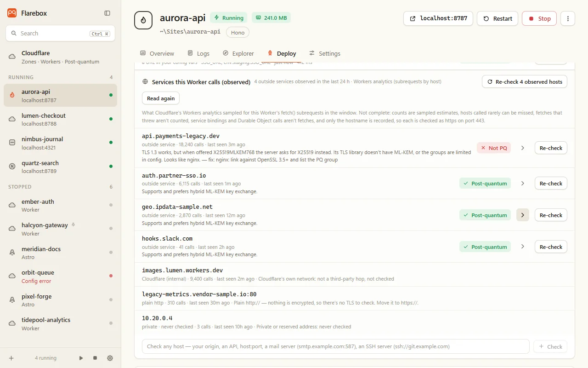The image size is (588, 368).
Task: Stop all projects with square icon
Action: tap(95, 358)
